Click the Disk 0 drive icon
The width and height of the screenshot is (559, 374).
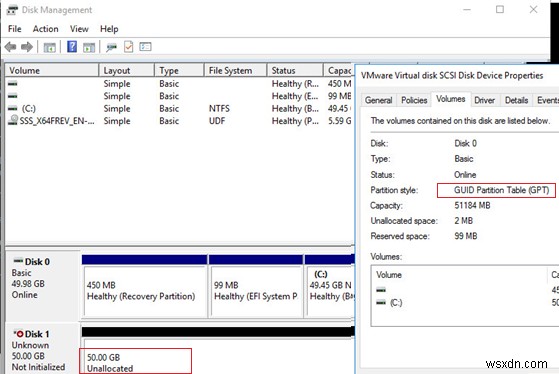(x=18, y=261)
